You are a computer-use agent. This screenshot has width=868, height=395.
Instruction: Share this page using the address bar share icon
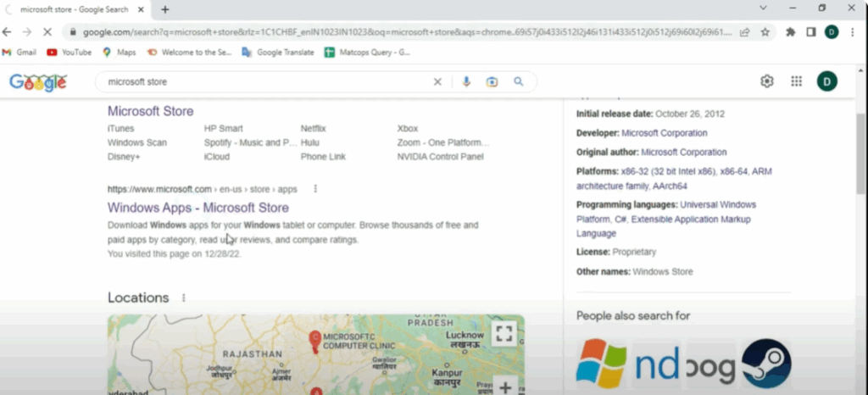(745, 32)
